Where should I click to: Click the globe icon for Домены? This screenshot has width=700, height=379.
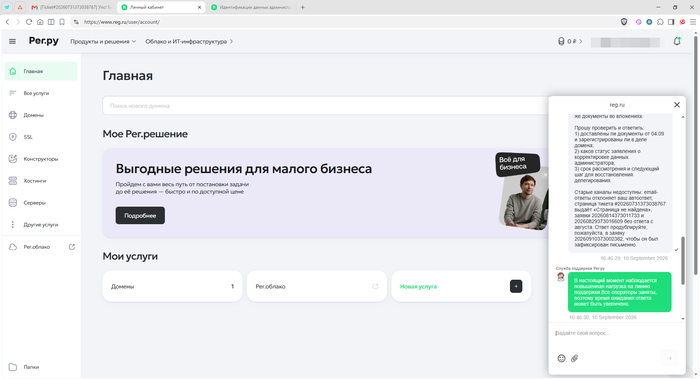point(13,115)
